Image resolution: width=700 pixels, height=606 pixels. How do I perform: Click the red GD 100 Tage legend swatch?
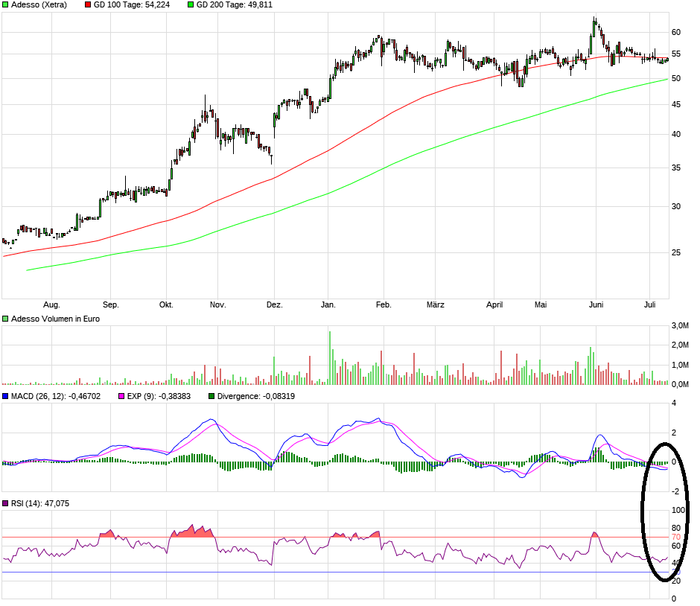[89, 5]
